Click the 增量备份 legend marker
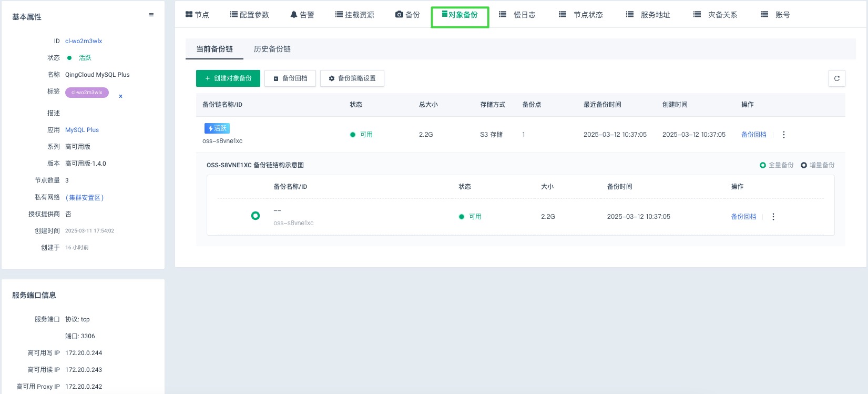 [x=804, y=165]
